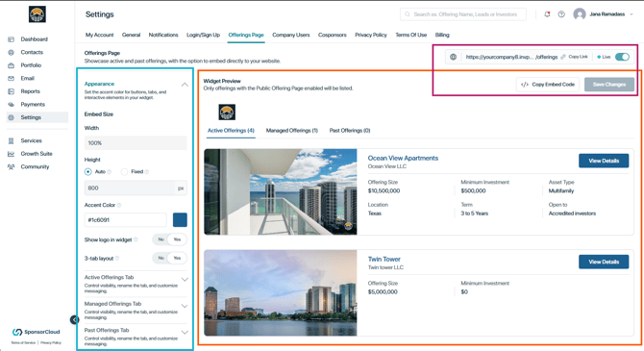Image resolution: width=644 pixels, height=351 pixels.
Task: Open the user account dropdown arrow
Action: [x=632, y=14]
